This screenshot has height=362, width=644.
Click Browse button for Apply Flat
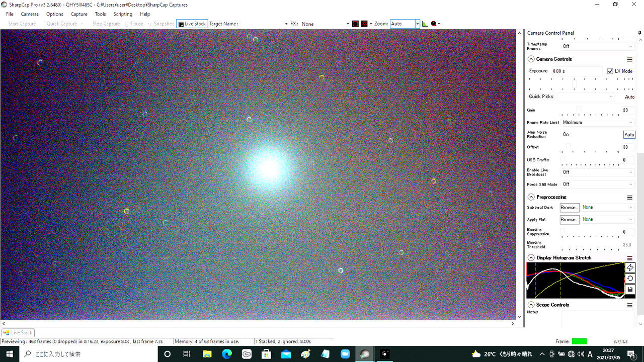pyautogui.click(x=570, y=220)
